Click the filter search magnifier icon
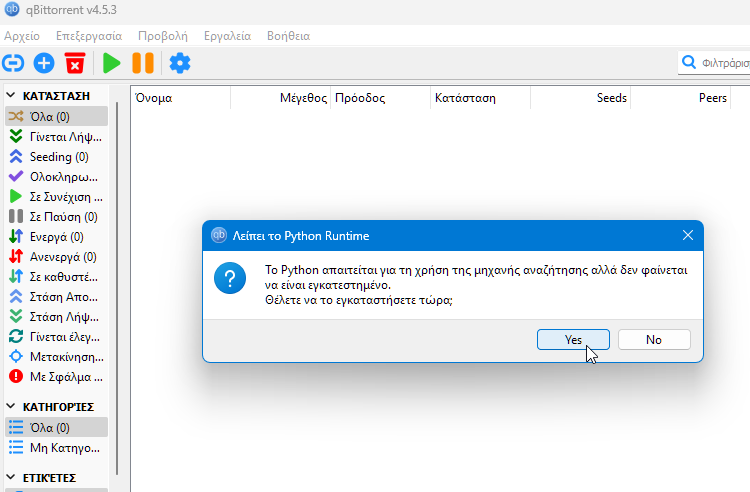Image resolution: width=750 pixels, height=492 pixels. point(689,62)
